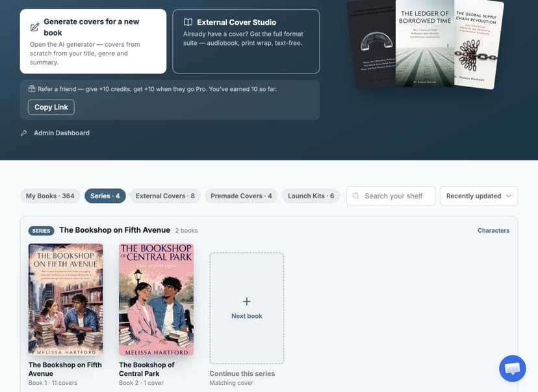Select the Series tab
The width and height of the screenshot is (538, 392).
coord(105,196)
